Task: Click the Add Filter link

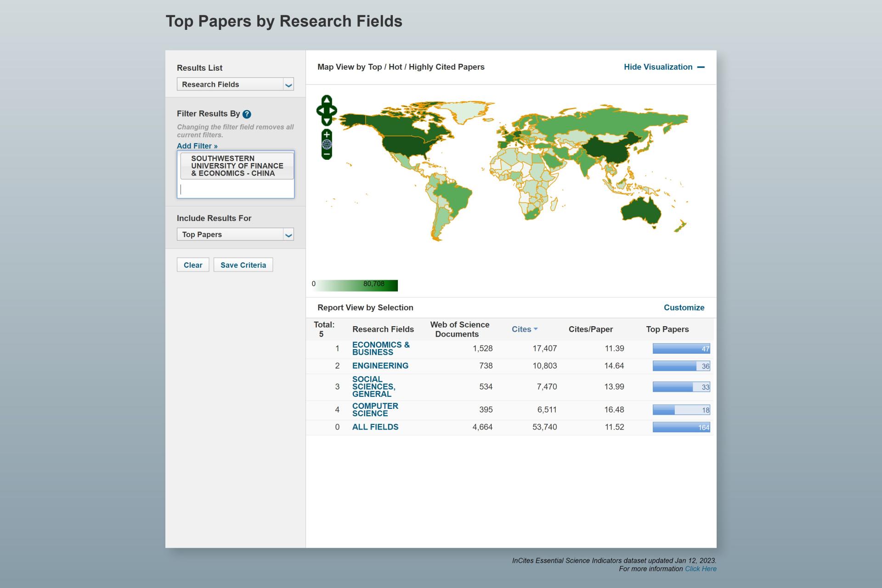Action: pos(197,146)
